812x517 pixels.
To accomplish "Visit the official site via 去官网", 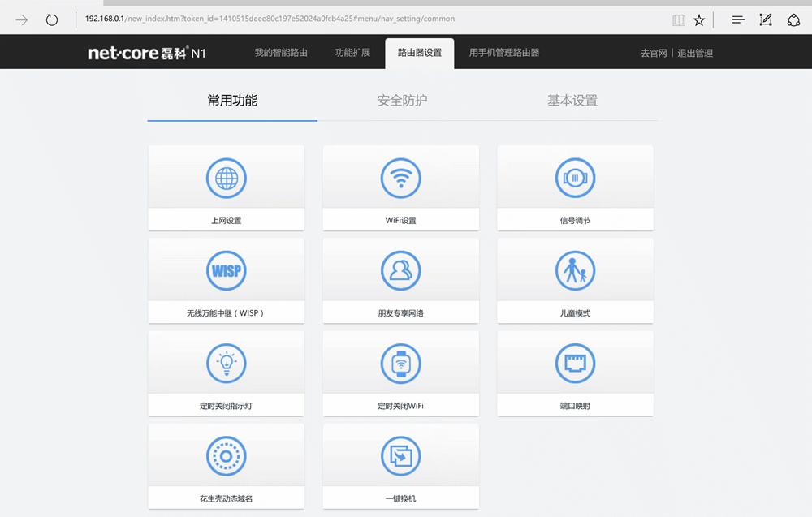I will (653, 52).
